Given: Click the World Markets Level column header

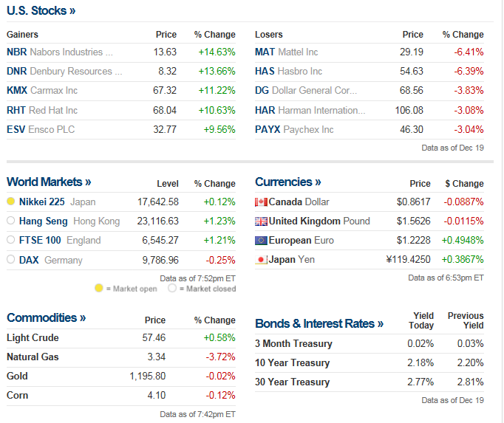Looking at the screenshot, I should coord(168,184).
